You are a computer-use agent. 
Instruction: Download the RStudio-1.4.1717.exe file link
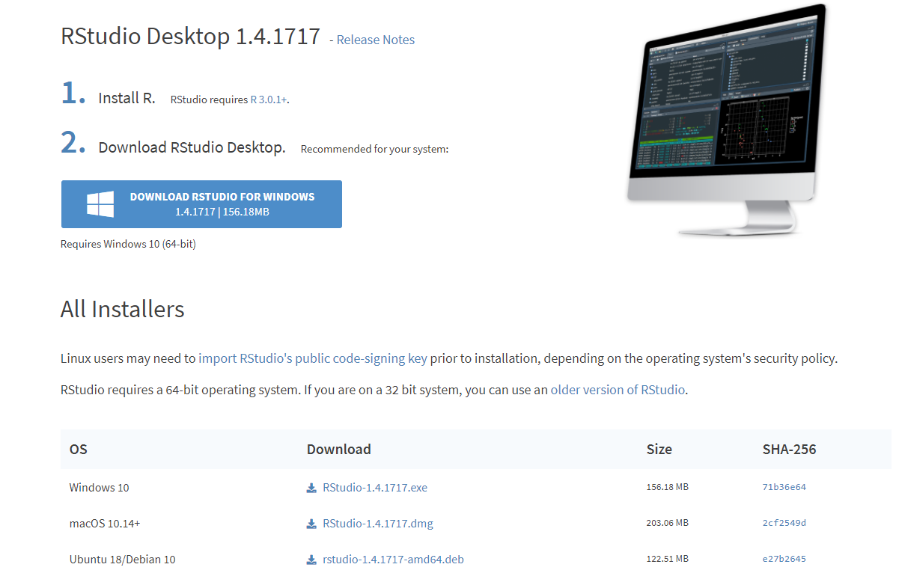[x=374, y=488]
